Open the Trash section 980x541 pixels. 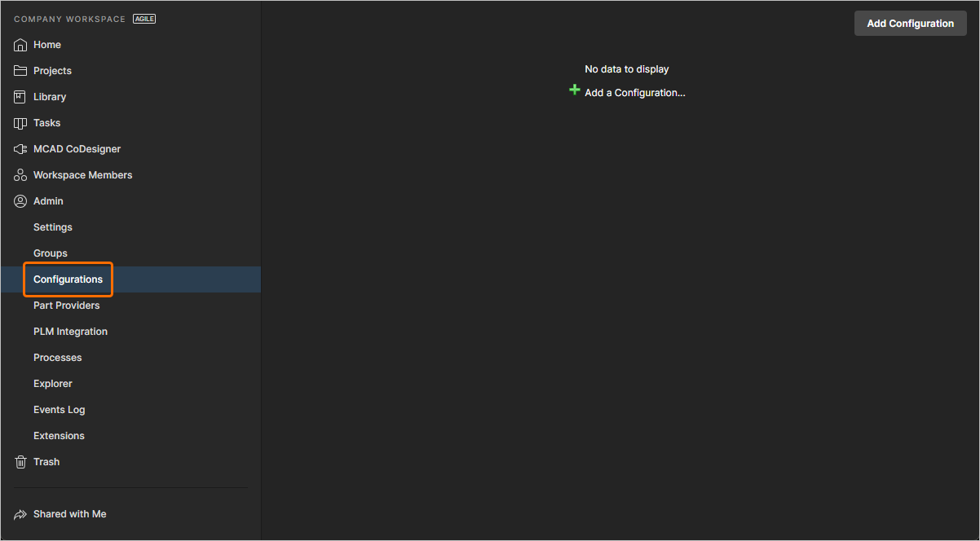(46, 462)
